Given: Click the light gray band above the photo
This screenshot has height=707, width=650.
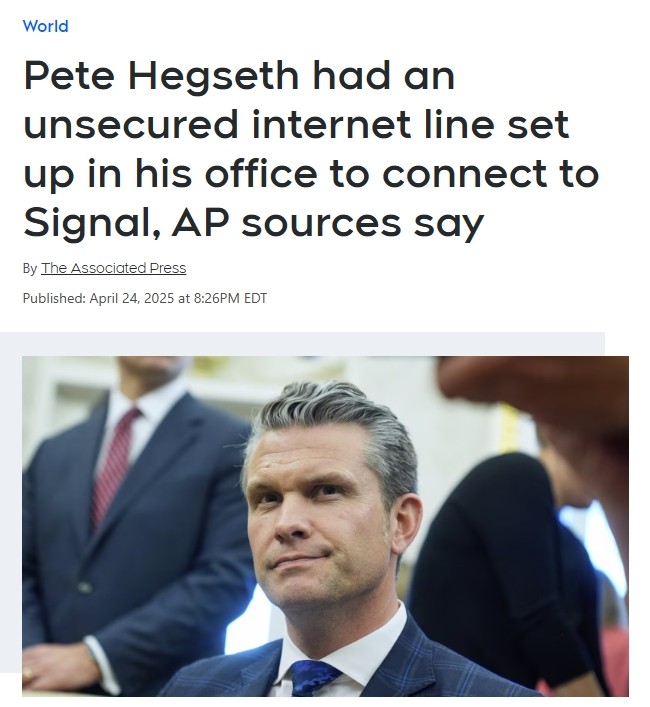Looking at the screenshot, I should point(302,344).
